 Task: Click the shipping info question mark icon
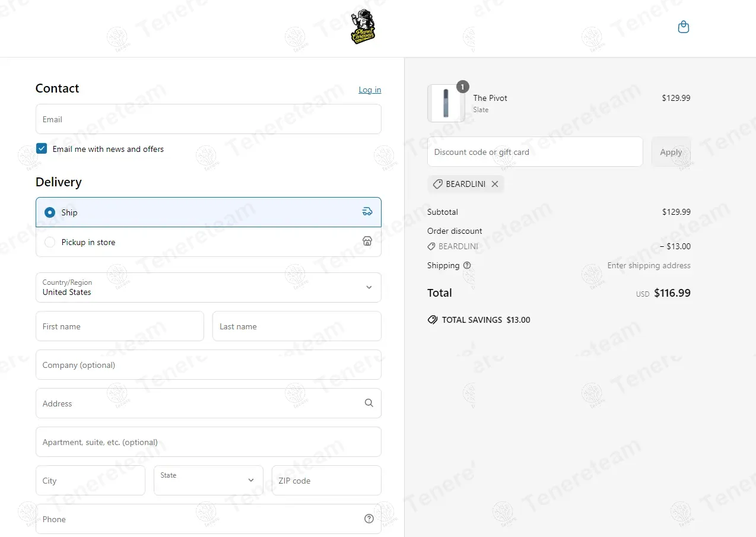point(467,265)
